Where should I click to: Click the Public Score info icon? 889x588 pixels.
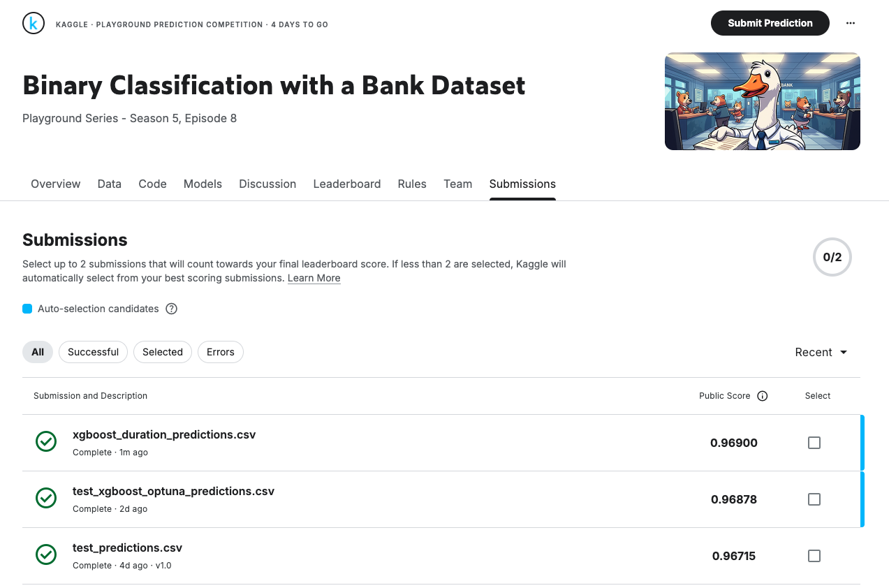tap(763, 396)
